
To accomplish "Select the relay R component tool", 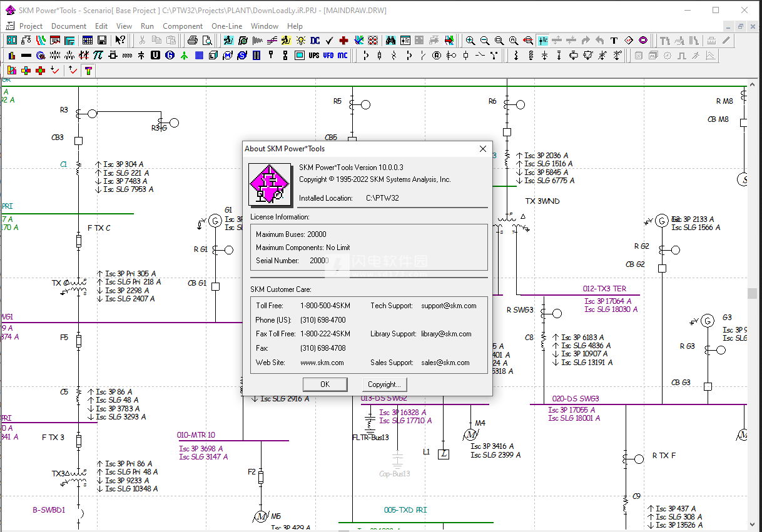I will 437,55.
